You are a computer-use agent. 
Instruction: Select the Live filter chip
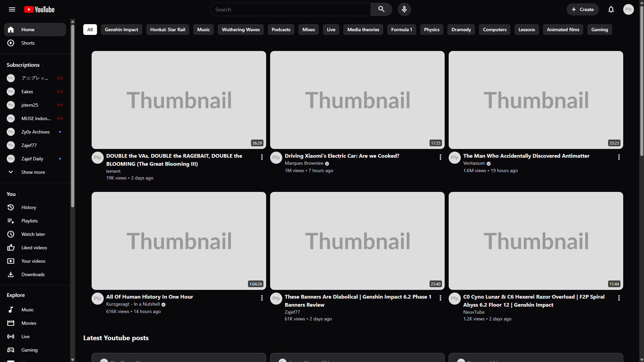pos(331,30)
